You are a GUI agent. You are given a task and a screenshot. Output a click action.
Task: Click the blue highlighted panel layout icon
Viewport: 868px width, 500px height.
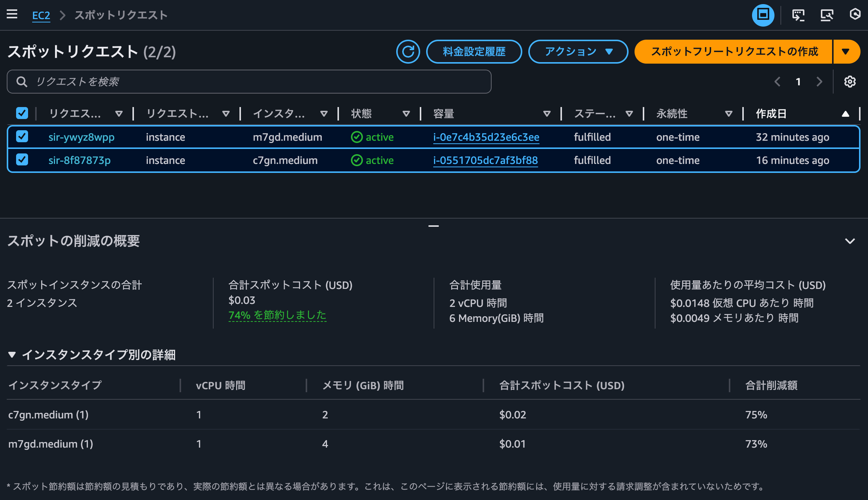[x=763, y=15]
